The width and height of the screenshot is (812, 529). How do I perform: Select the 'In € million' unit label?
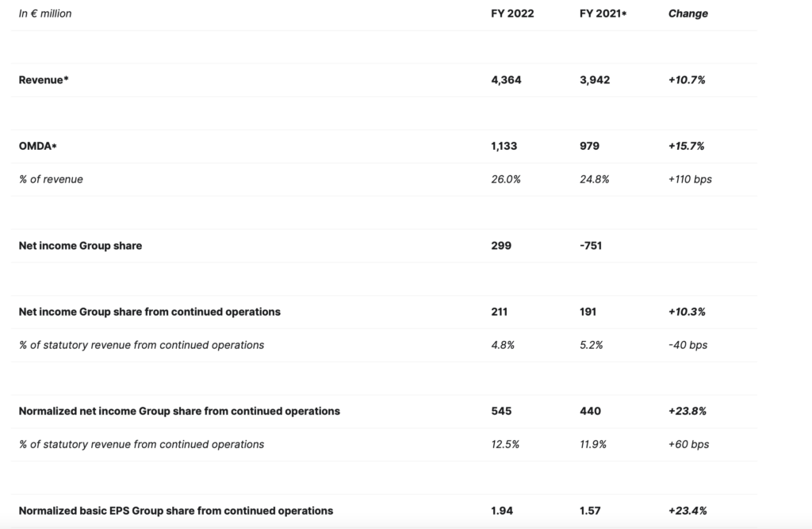(x=45, y=13)
